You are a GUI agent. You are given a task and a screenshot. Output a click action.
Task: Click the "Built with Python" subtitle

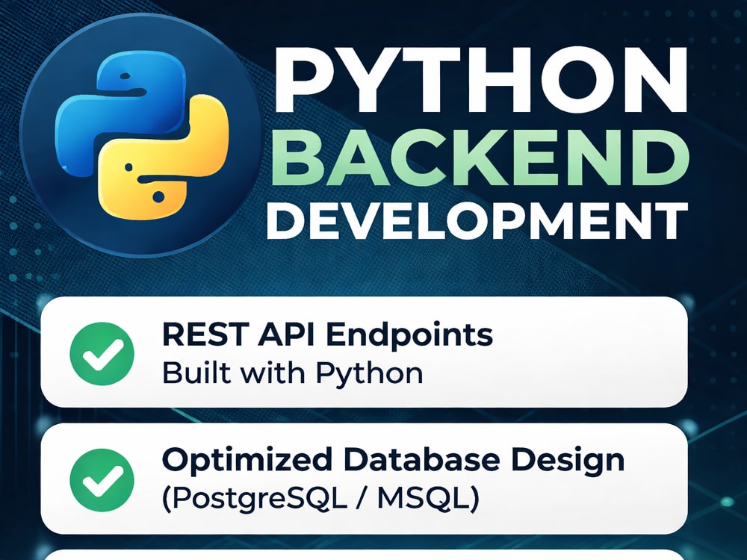click(293, 373)
